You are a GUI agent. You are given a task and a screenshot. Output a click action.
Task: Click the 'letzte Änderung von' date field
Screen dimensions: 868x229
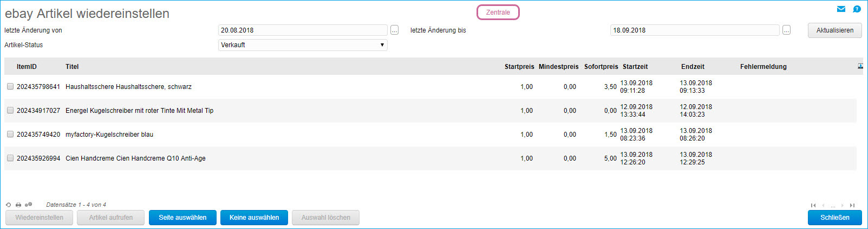tap(303, 30)
